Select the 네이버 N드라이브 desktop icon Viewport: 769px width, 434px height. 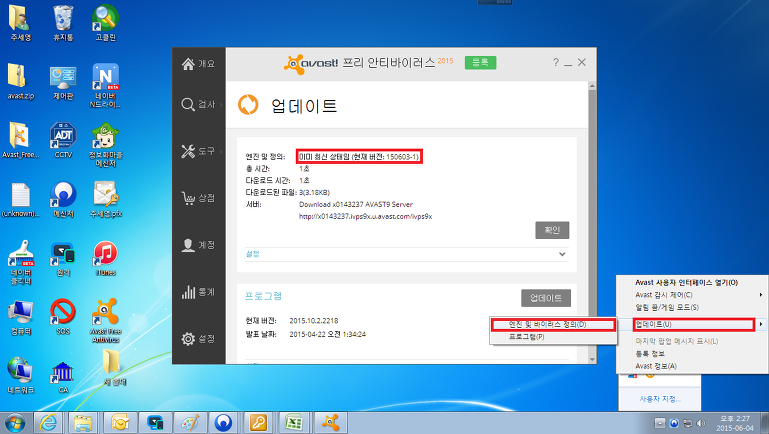click(x=105, y=85)
